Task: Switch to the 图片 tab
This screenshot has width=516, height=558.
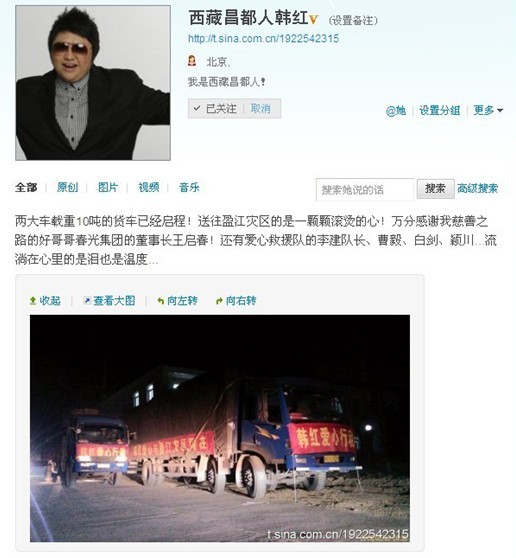Action: tap(108, 187)
